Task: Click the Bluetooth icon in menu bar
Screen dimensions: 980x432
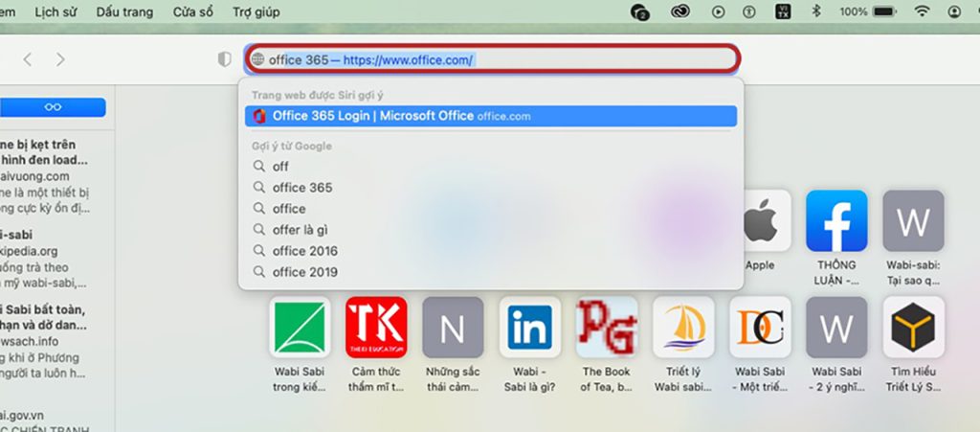Action: [x=816, y=12]
